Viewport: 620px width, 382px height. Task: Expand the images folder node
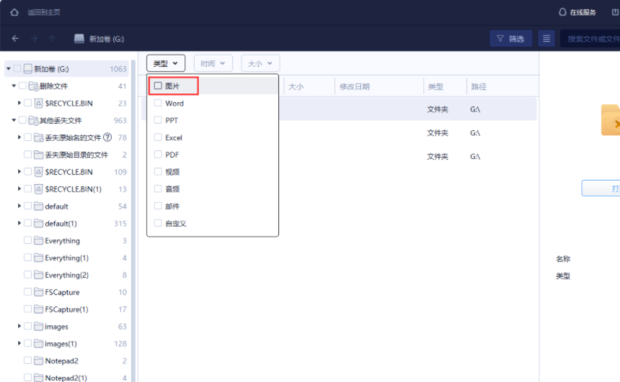click(19, 326)
